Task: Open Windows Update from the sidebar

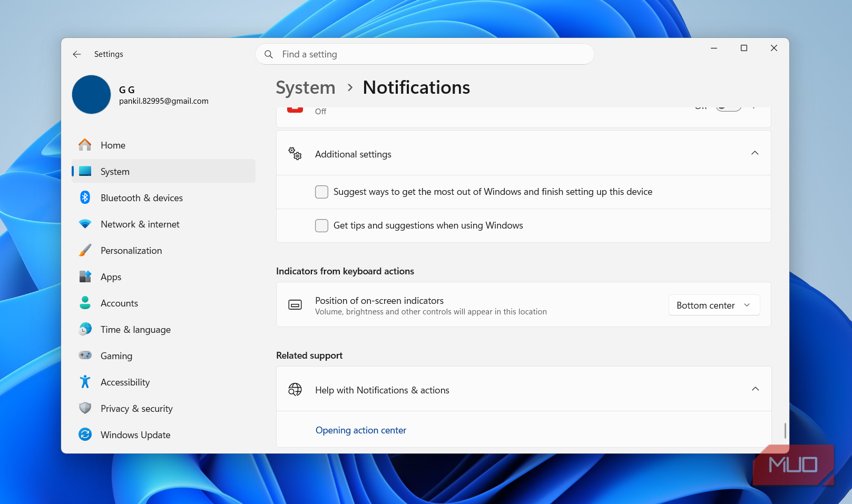Action: tap(163, 434)
